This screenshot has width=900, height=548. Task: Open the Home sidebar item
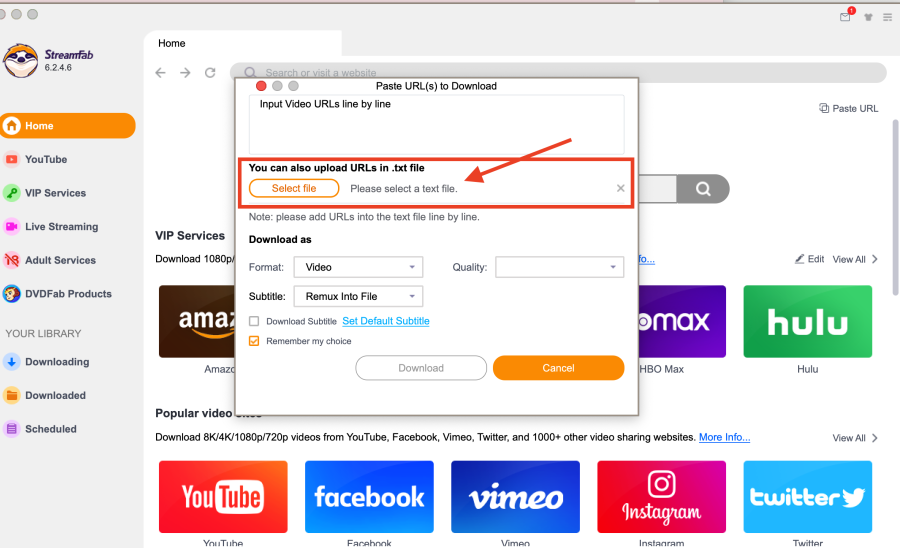point(68,126)
